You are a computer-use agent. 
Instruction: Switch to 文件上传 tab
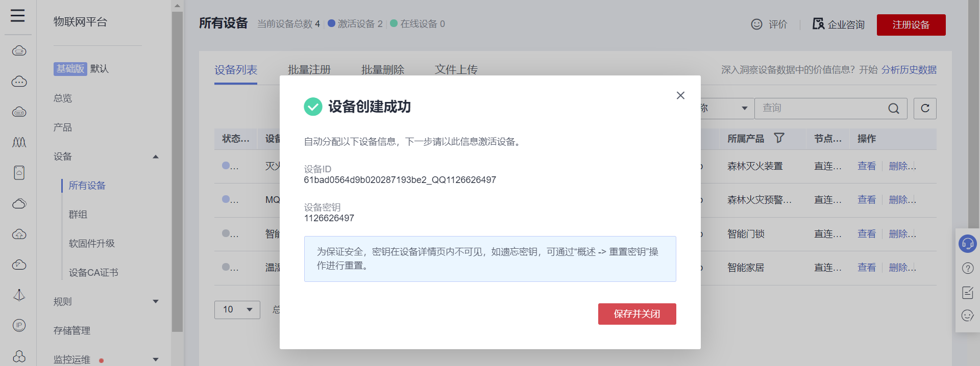coord(456,70)
